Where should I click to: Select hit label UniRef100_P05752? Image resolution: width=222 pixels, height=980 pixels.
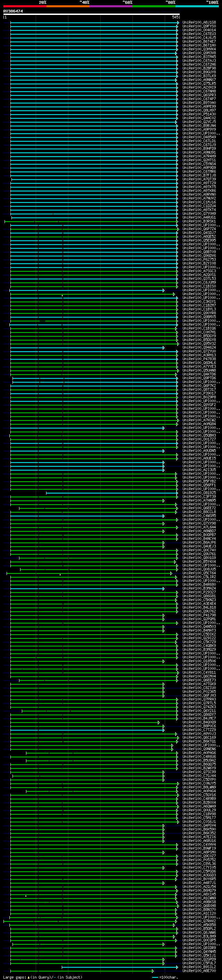pyautogui.click(x=199, y=860)
